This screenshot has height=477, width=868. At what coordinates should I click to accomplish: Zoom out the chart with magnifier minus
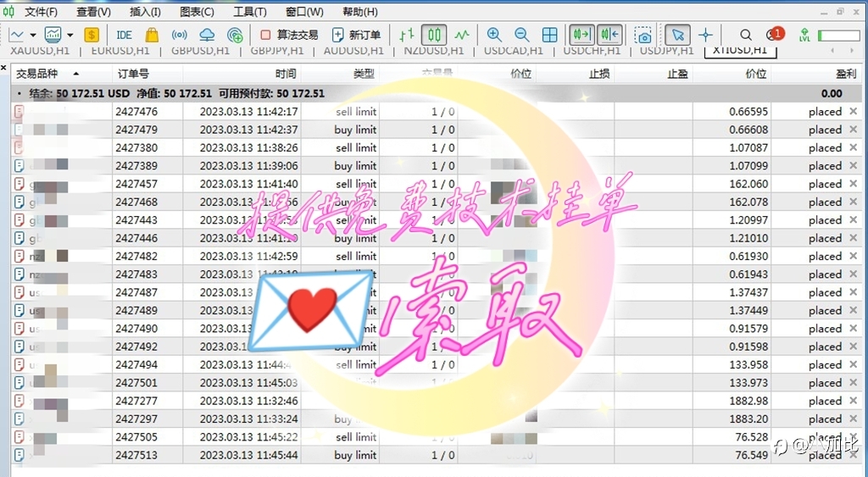pyautogui.click(x=521, y=35)
